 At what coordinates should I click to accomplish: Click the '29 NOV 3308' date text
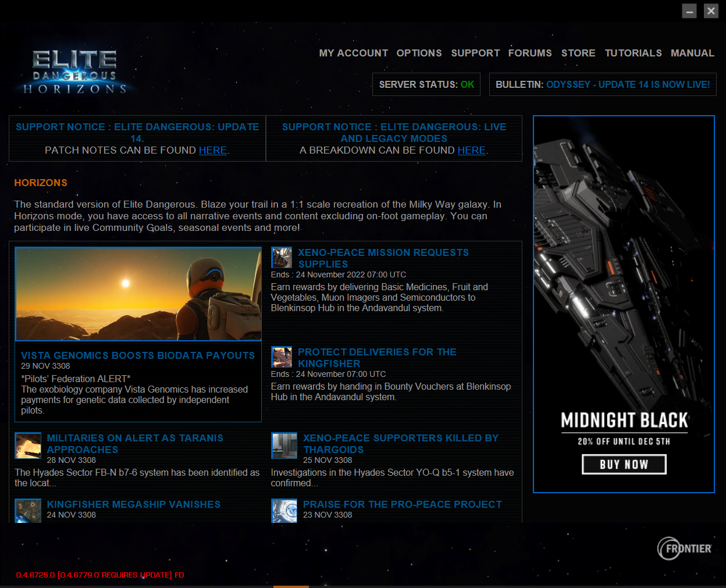click(45, 366)
